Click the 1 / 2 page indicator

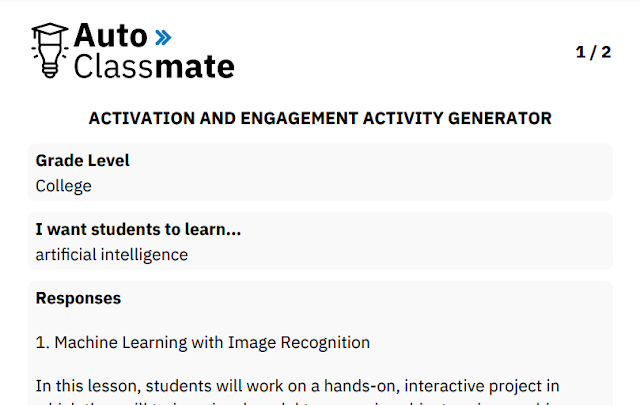[x=593, y=52]
